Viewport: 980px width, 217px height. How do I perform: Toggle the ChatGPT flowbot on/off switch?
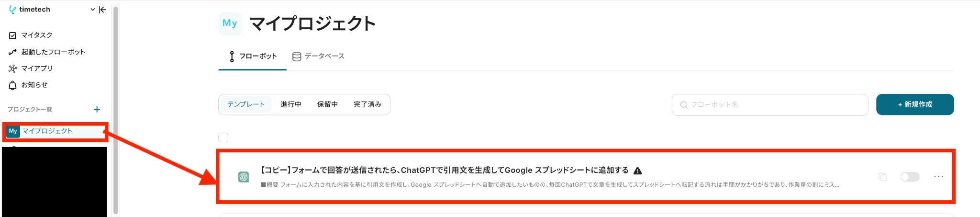point(910,177)
